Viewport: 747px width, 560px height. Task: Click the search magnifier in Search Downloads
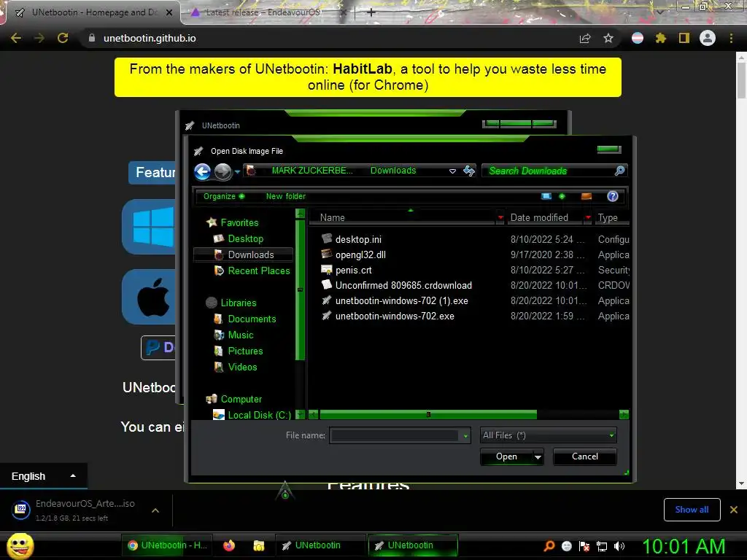point(619,171)
